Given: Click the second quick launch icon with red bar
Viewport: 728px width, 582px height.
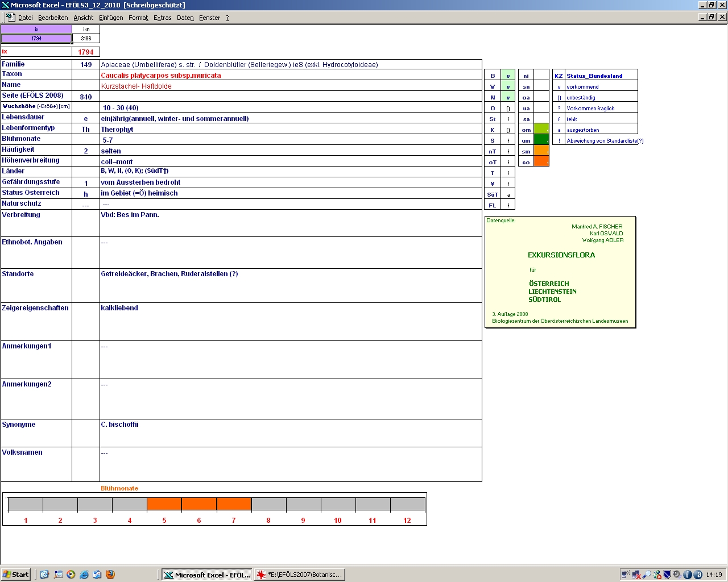Looking at the screenshot, I should (x=58, y=575).
